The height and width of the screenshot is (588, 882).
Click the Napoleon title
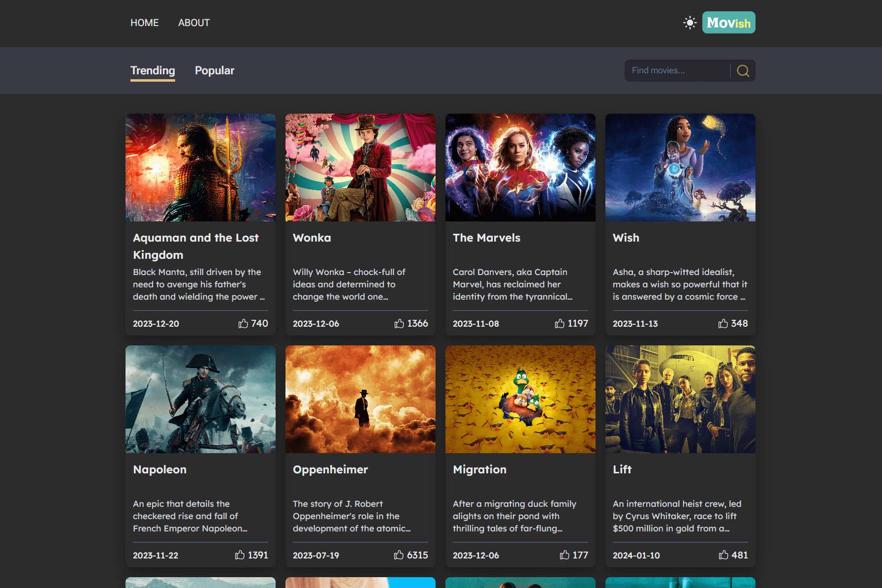[159, 469]
